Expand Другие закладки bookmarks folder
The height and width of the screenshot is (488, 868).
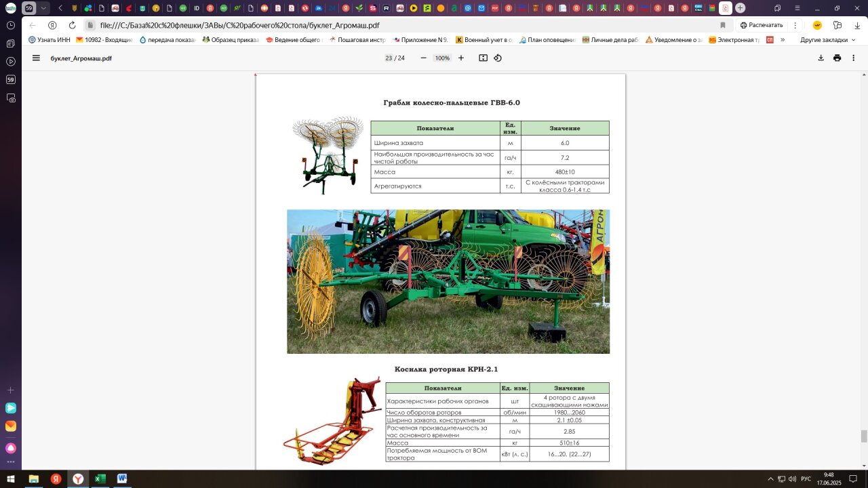point(828,40)
